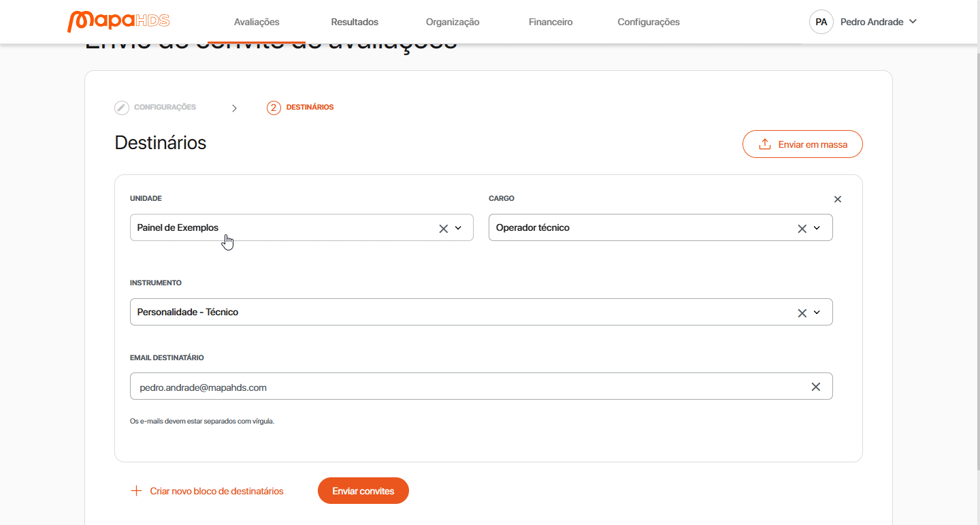Click the pencil icon for Configurações step
The height and width of the screenshot is (525, 980).
tap(122, 108)
